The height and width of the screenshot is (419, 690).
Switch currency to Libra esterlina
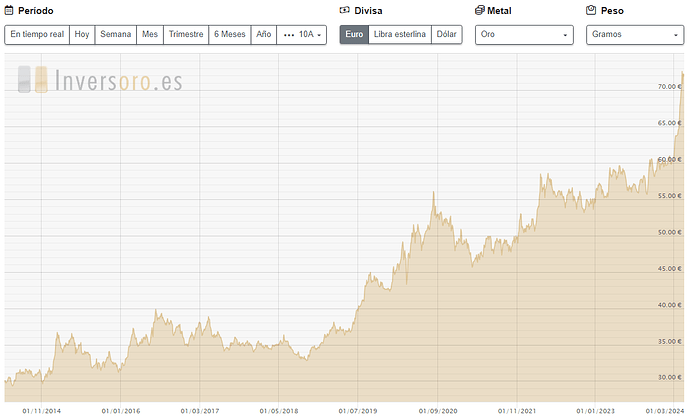[x=400, y=34]
